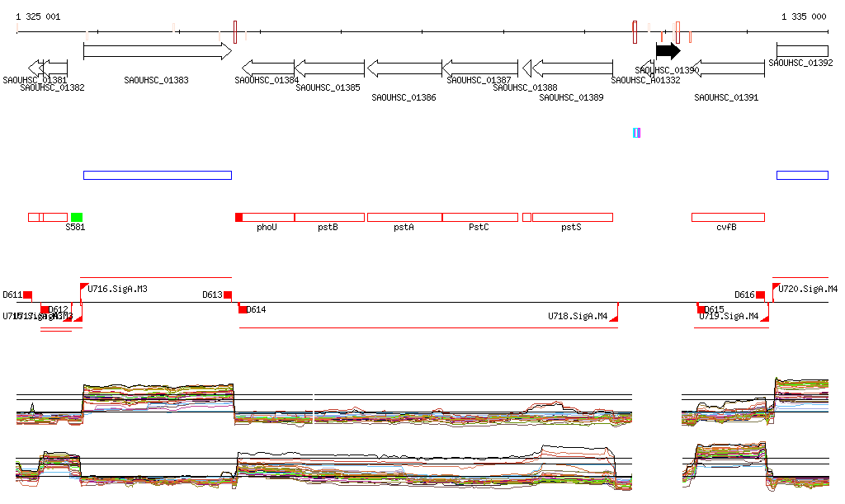845x504 pixels.
Task: Click the black SAOUHSC_01390 gene arrow
Action: click(668, 51)
